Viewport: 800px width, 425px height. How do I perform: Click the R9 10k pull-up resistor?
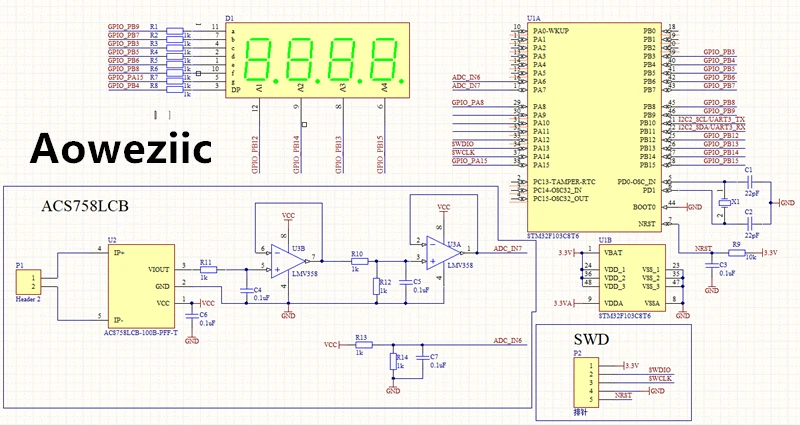[x=736, y=253]
